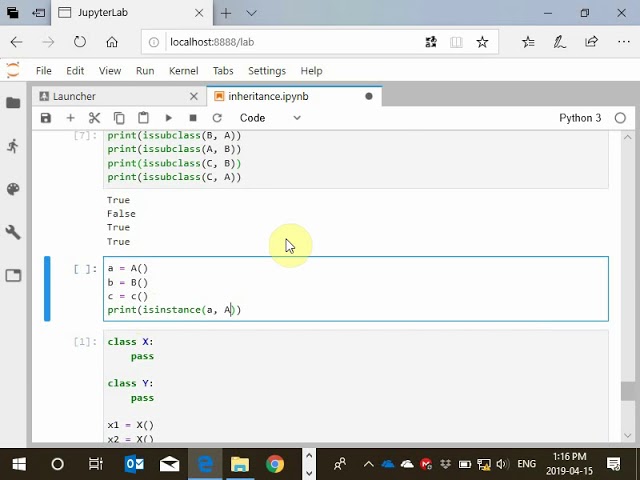Click the translate page icon

[x=431, y=42]
